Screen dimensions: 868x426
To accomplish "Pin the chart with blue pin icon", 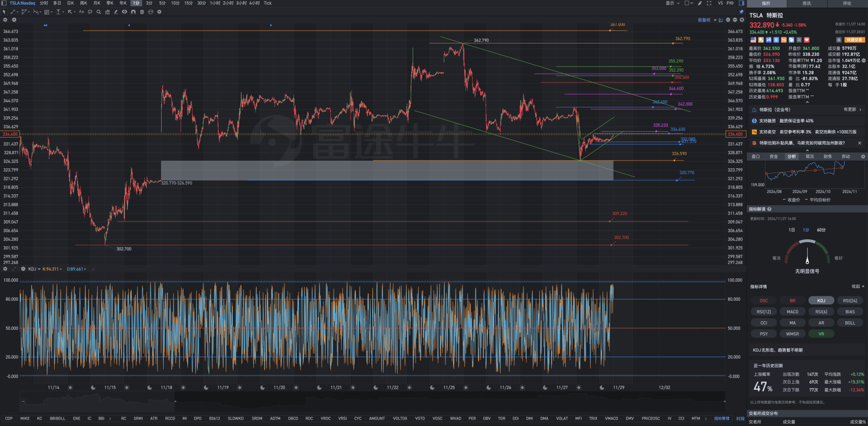I will pyautogui.click(x=741, y=11).
